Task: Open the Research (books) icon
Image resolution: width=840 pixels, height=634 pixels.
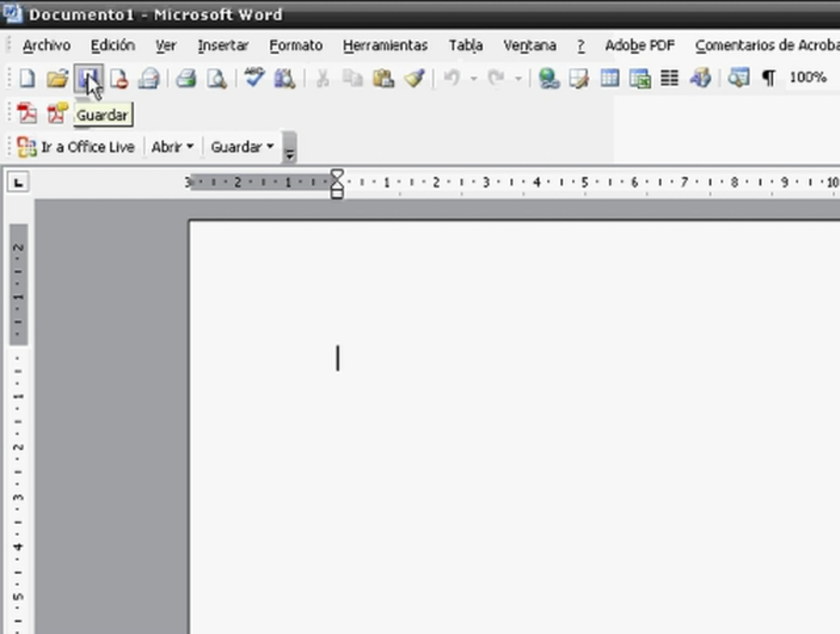Action: pyautogui.click(x=284, y=79)
